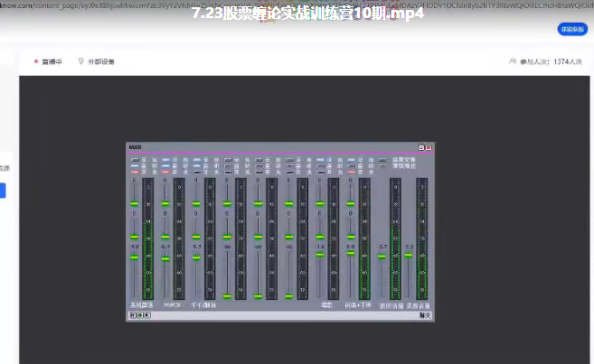
Task: Toggle the top button of the fourth mixer channel
Action: pos(228,160)
